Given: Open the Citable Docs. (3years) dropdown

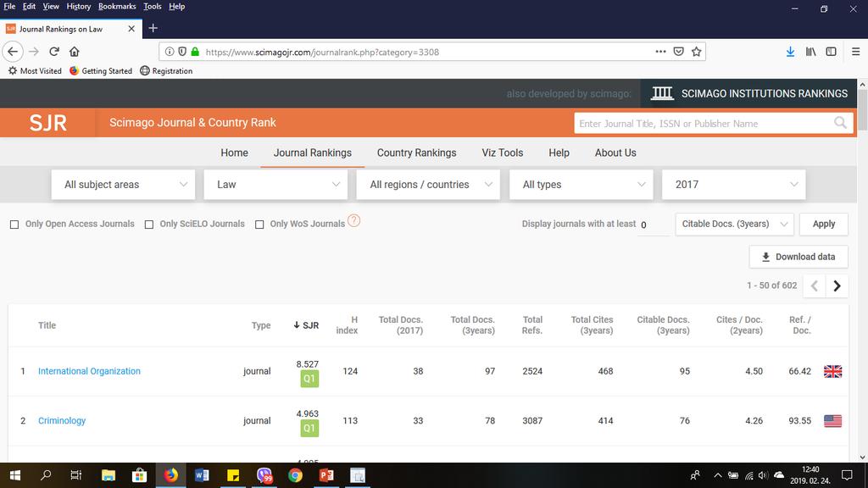Looking at the screenshot, I should tap(735, 224).
